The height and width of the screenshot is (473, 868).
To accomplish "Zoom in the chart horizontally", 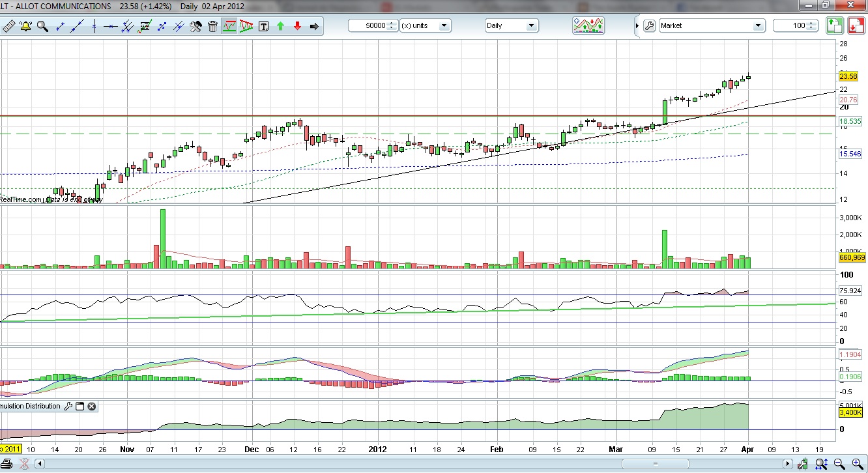I will 858,463.
